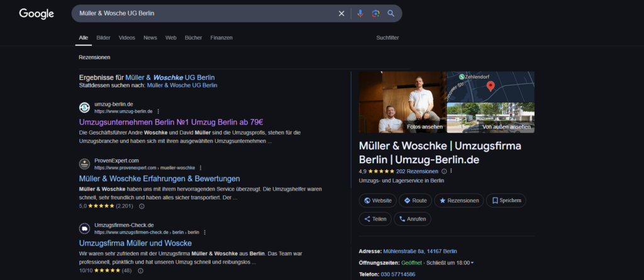Open the Zehlendorf map thumbnail
Viewport: 644px width, 280px height.
[x=491, y=86]
